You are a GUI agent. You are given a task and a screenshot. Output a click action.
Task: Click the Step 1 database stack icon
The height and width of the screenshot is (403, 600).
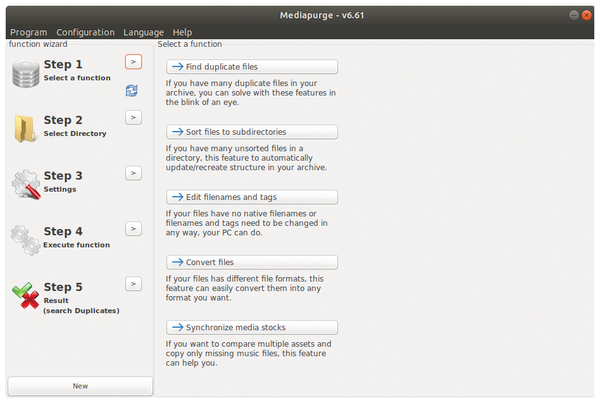(26, 73)
